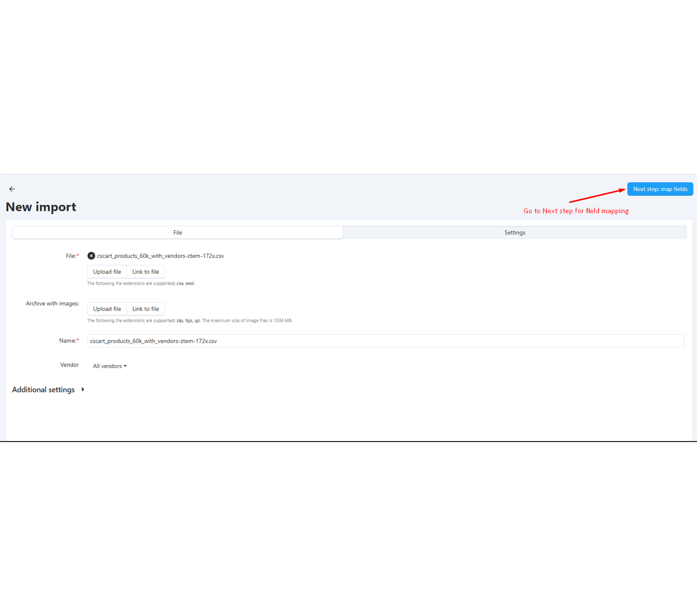Click the Archive with images label

[x=52, y=304]
